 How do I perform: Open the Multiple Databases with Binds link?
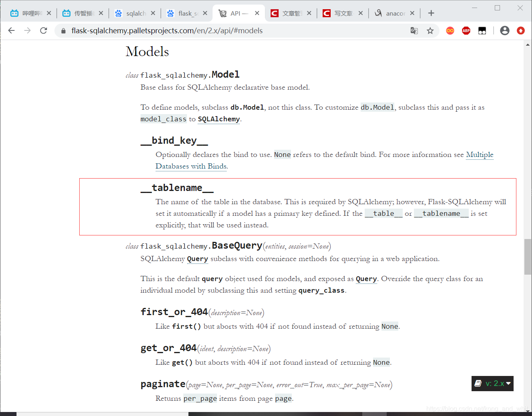480,155
